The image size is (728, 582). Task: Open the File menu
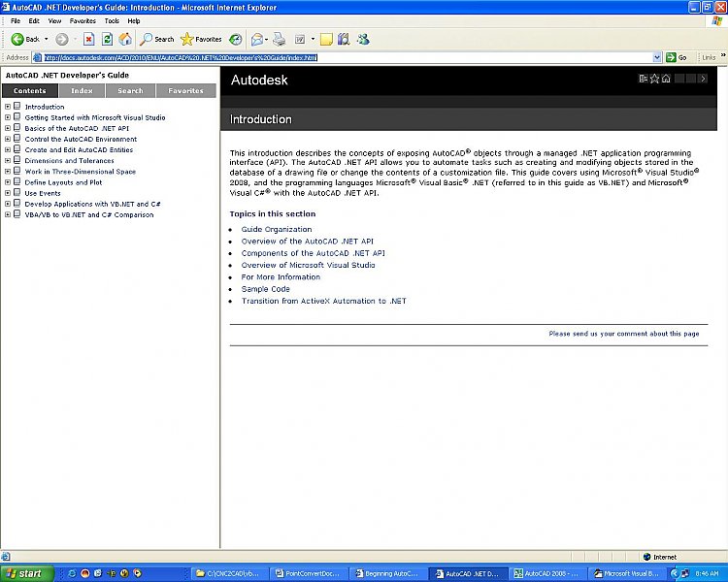16,21
